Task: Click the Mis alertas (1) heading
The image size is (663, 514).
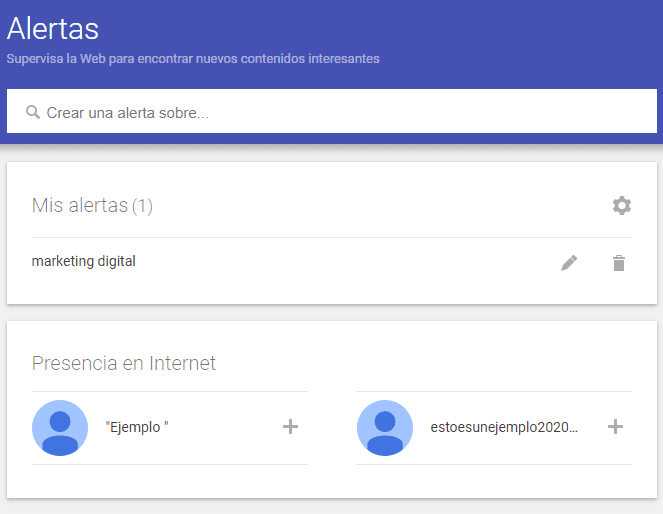Action: click(92, 205)
